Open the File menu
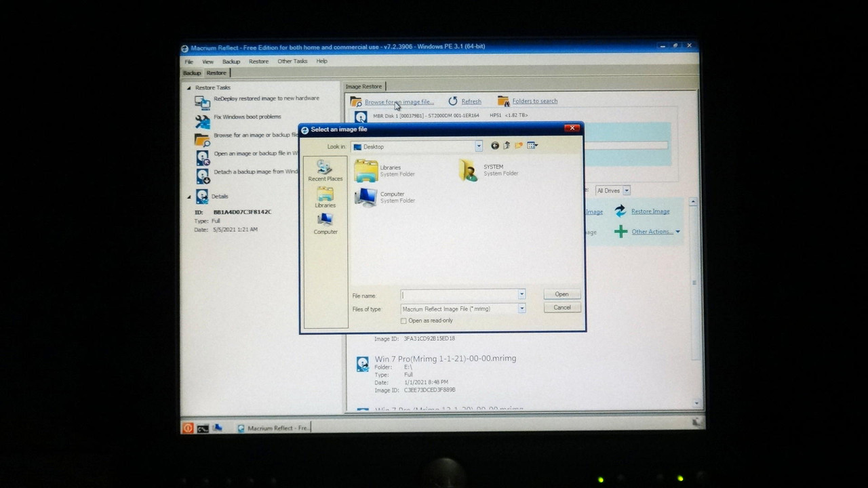The image size is (868, 488). [x=189, y=62]
